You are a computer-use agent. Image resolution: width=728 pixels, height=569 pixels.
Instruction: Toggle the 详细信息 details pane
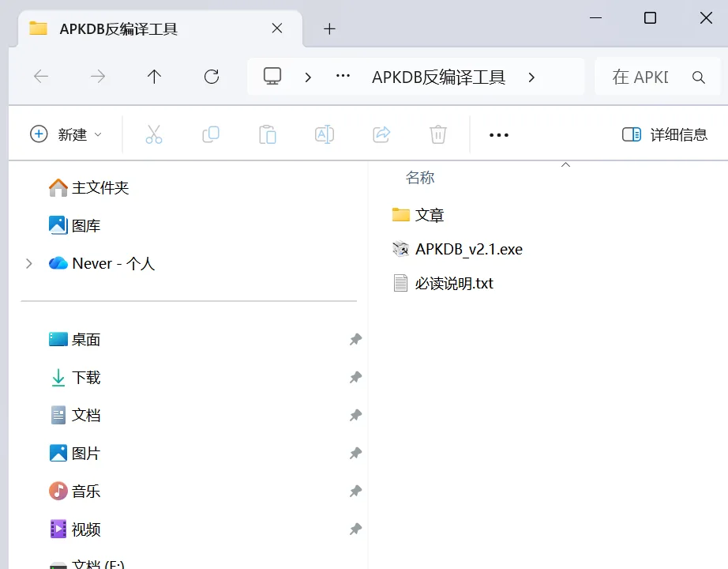click(664, 135)
